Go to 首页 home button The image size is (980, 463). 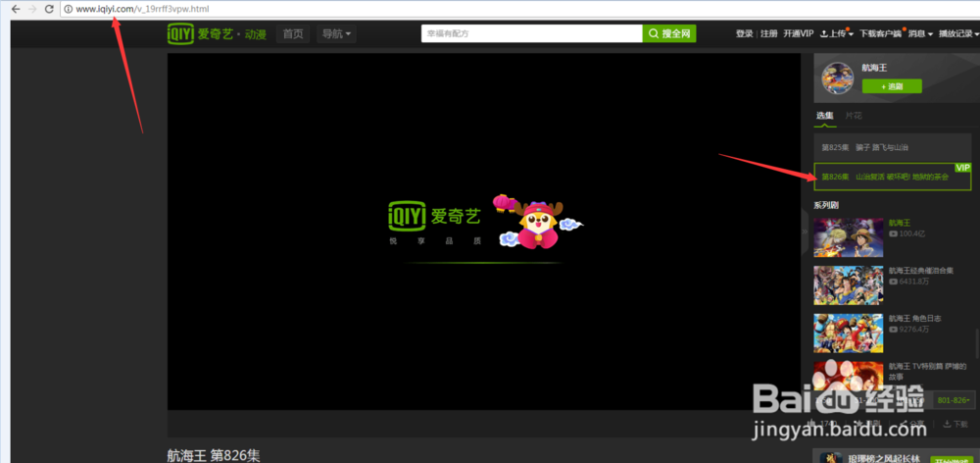(292, 33)
